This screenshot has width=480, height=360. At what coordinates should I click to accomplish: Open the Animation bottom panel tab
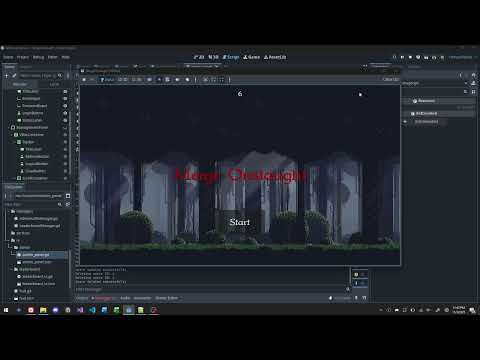[x=143, y=298]
